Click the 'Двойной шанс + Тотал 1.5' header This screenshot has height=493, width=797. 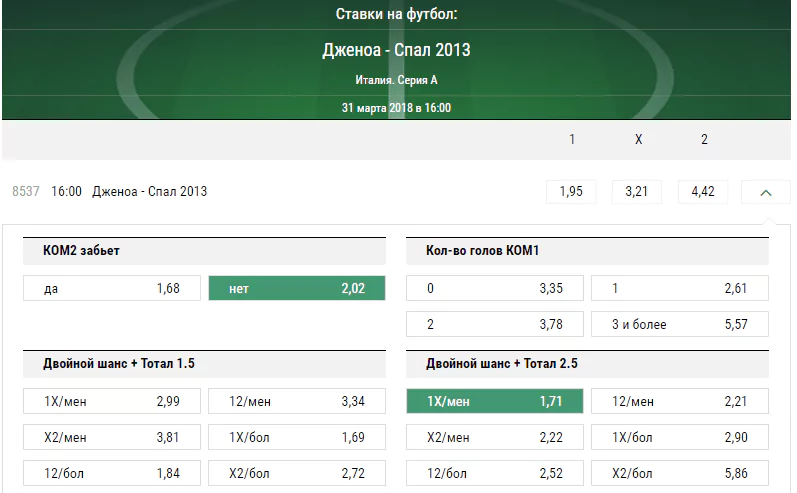tap(204, 363)
